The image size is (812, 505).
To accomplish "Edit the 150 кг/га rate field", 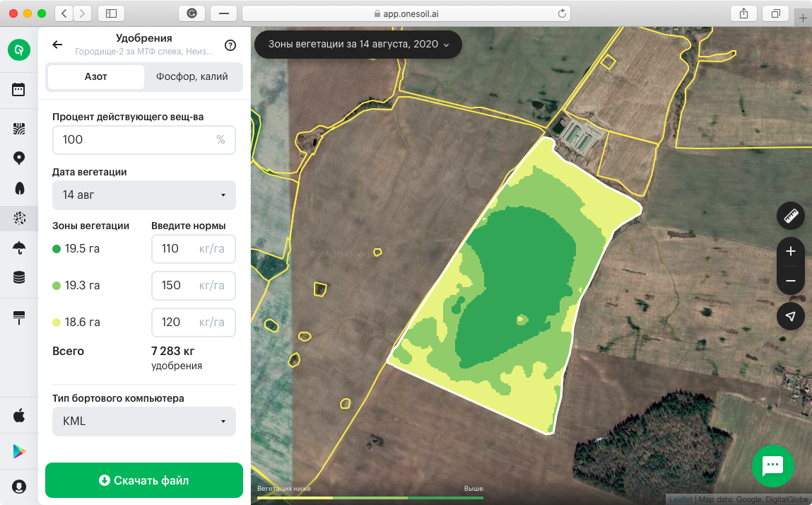I will (x=194, y=286).
